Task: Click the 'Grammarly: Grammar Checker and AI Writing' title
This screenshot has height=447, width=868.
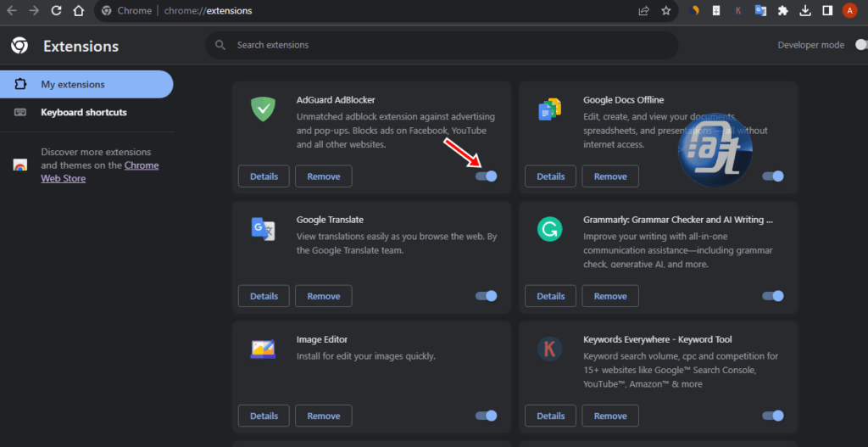Action: (x=677, y=220)
